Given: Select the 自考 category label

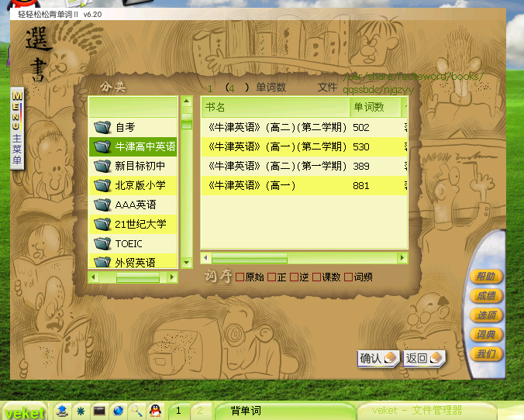Looking at the screenshot, I should [x=126, y=127].
